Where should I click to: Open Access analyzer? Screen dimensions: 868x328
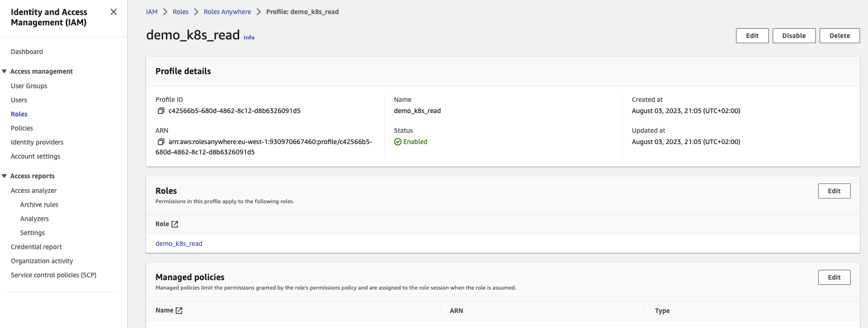click(34, 191)
